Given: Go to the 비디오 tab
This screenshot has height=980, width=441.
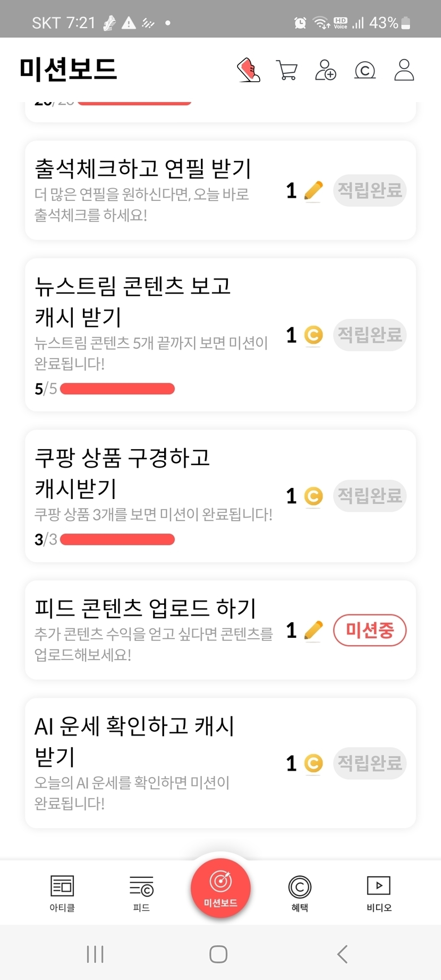Looking at the screenshot, I should pos(379,893).
